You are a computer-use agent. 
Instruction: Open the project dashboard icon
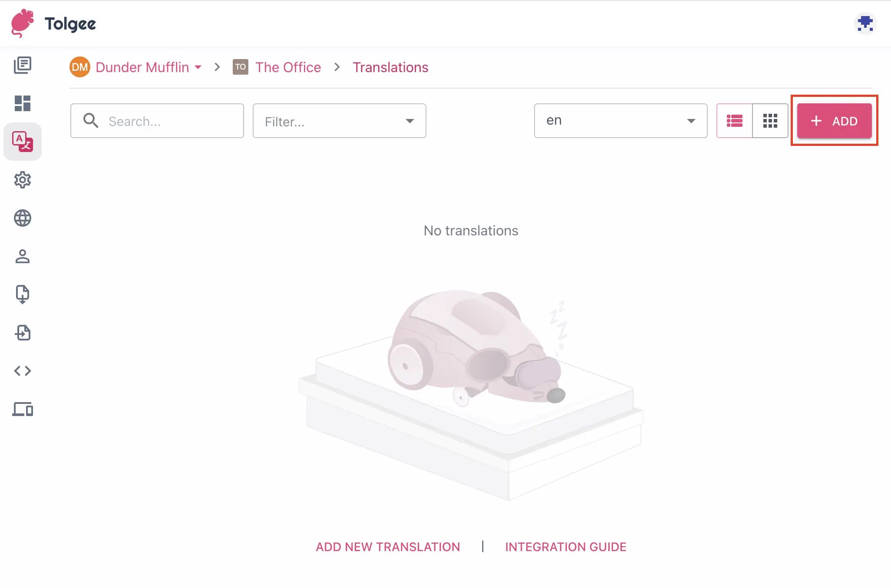[x=23, y=103]
